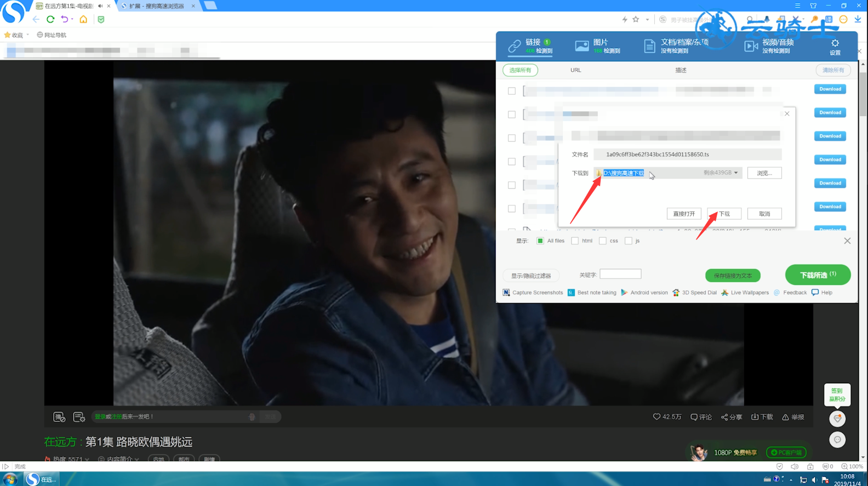This screenshot has width=868, height=486.
Task: Check the fifth link row checkbox
Action: [512, 185]
